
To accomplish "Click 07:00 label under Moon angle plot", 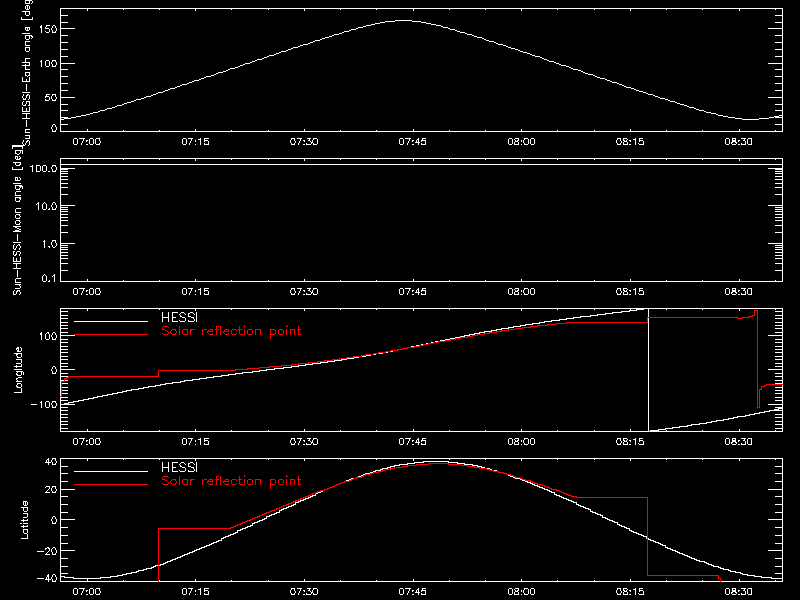I will click(x=87, y=291).
